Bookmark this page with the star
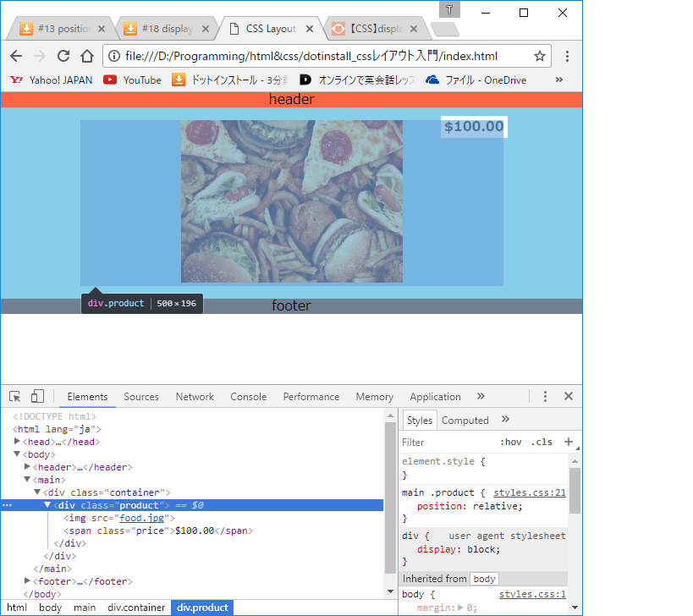 pyautogui.click(x=539, y=56)
